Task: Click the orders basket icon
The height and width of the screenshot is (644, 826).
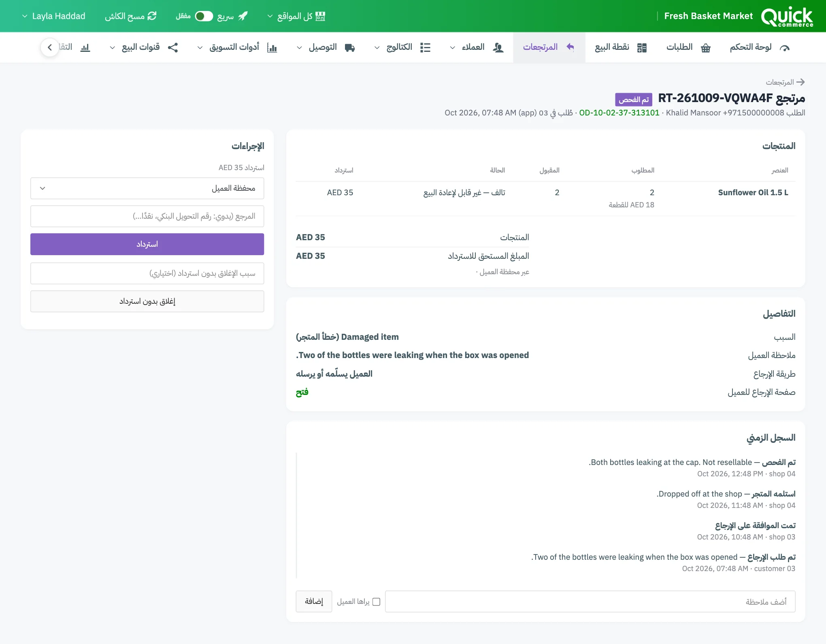Action: (706, 48)
